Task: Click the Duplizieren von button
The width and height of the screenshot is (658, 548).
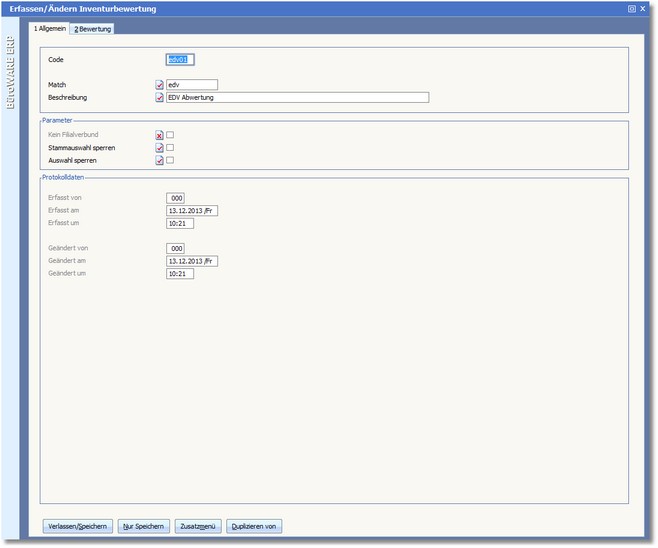Action: click(255, 526)
